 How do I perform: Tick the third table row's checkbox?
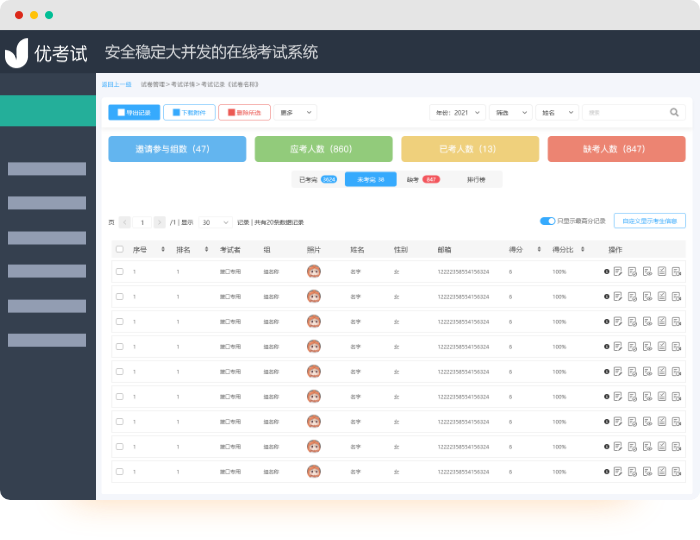tap(120, 321)
